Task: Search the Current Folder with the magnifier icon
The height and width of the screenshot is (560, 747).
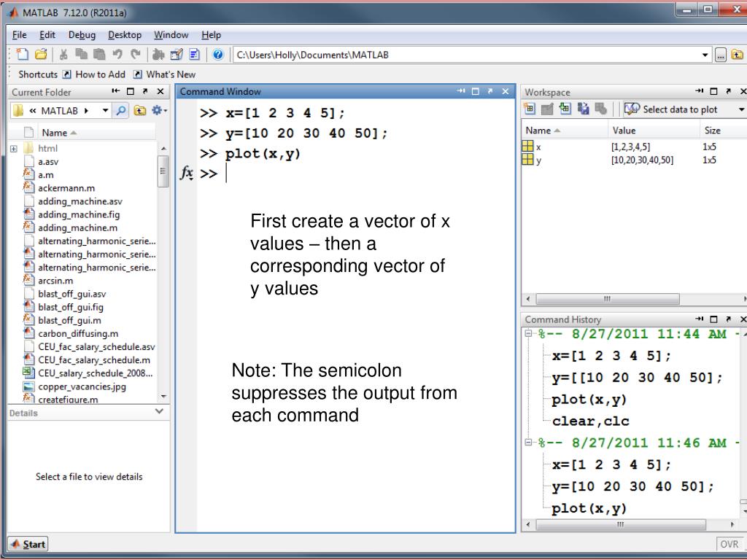Action: pos(121,111)
